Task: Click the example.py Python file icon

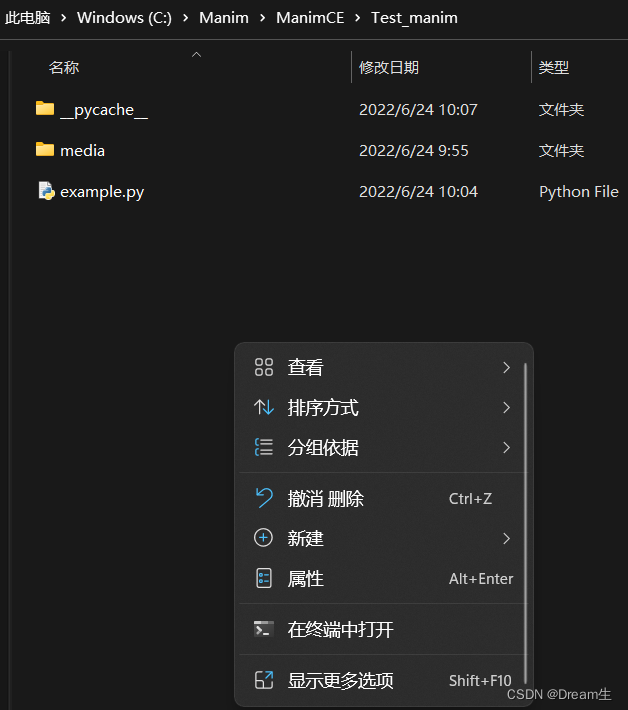Action: (x=46, y=191)
